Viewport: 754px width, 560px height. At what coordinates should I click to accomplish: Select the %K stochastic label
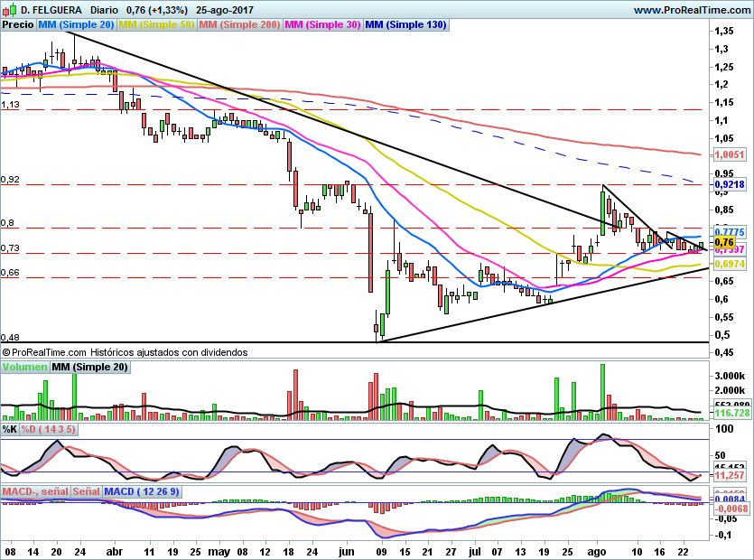tap(9, 428)
